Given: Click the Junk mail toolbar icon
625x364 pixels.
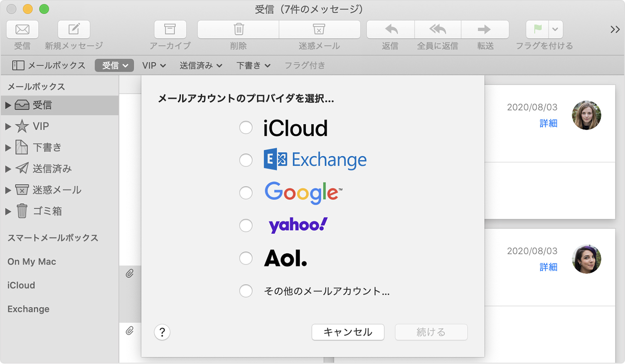Looking at the screenshot, I should click(x=319, y=30).
